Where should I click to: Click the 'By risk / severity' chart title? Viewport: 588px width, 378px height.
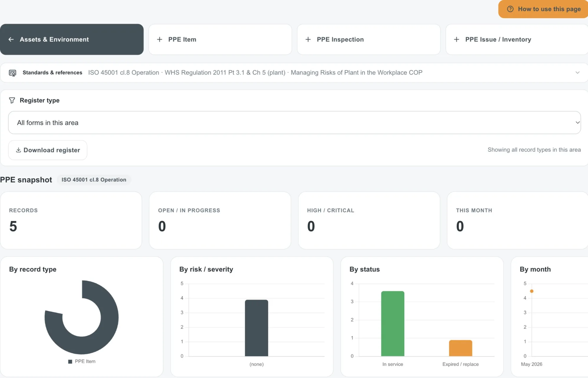click(x=206, y=269)
